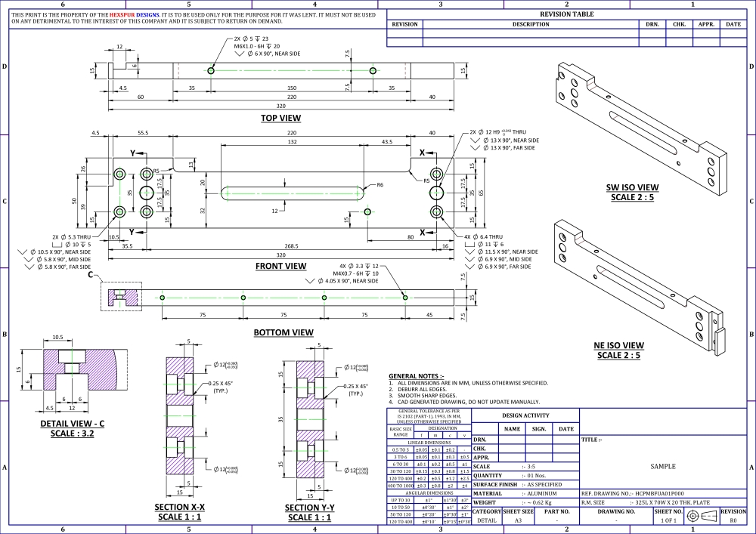Click the FRONT VIEW label
The height and width of the screenshot is (534, 756).
click(280, 266)
